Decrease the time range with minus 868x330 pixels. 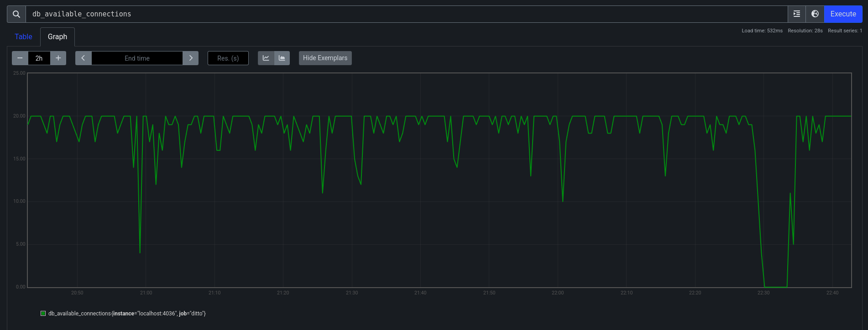click(20, 58)
